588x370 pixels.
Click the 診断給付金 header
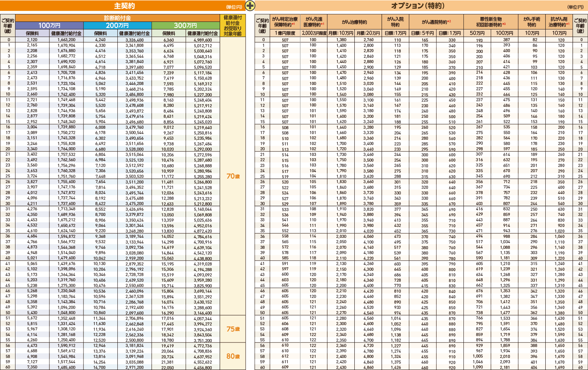pos(117,18)
